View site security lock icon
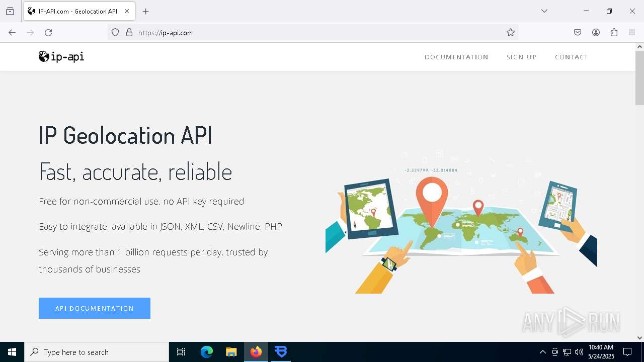 [129, 33]
